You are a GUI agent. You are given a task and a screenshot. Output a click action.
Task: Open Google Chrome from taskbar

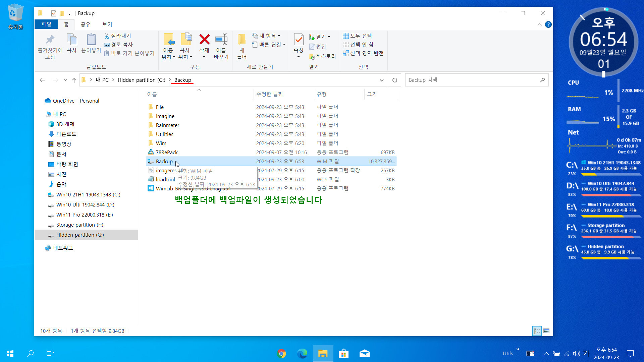[281, 354]
